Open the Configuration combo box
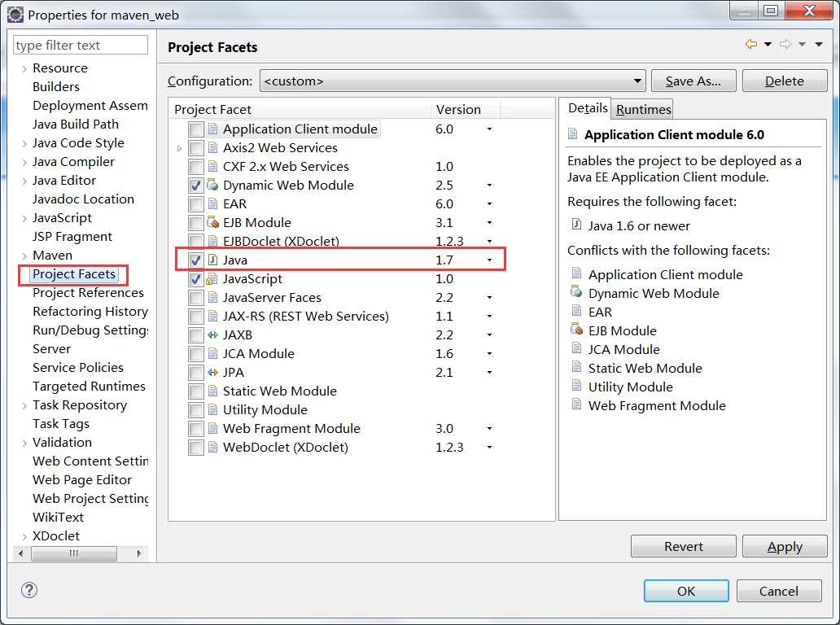Image resolution: width=840 pixels, height=625 pixels. [453, 81]
